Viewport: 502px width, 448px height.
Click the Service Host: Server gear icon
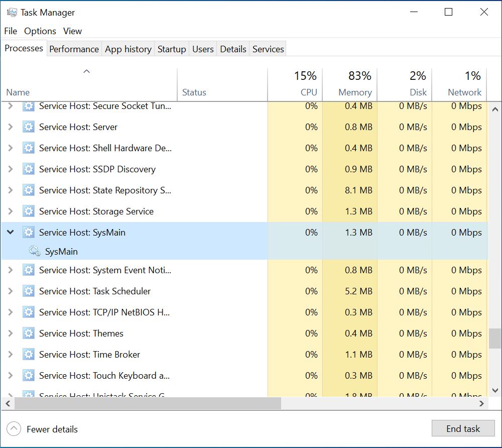29,127
